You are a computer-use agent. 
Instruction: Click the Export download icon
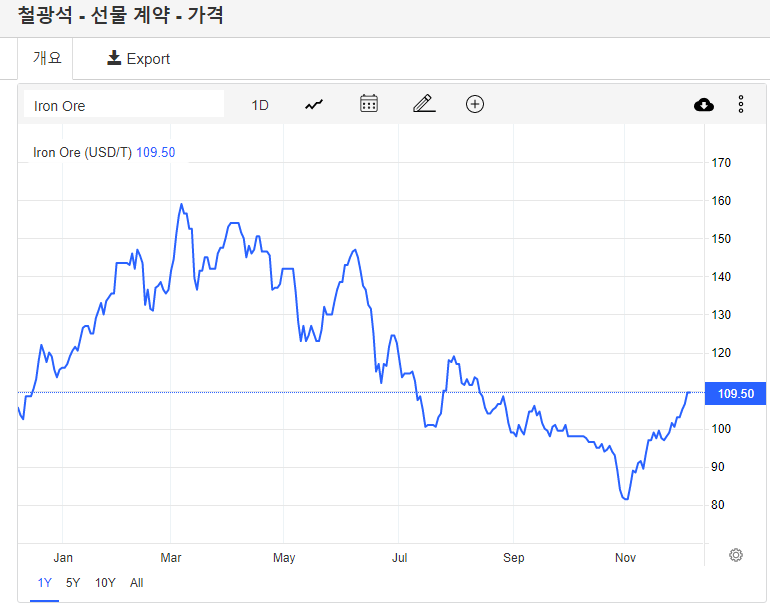[114, 58]
